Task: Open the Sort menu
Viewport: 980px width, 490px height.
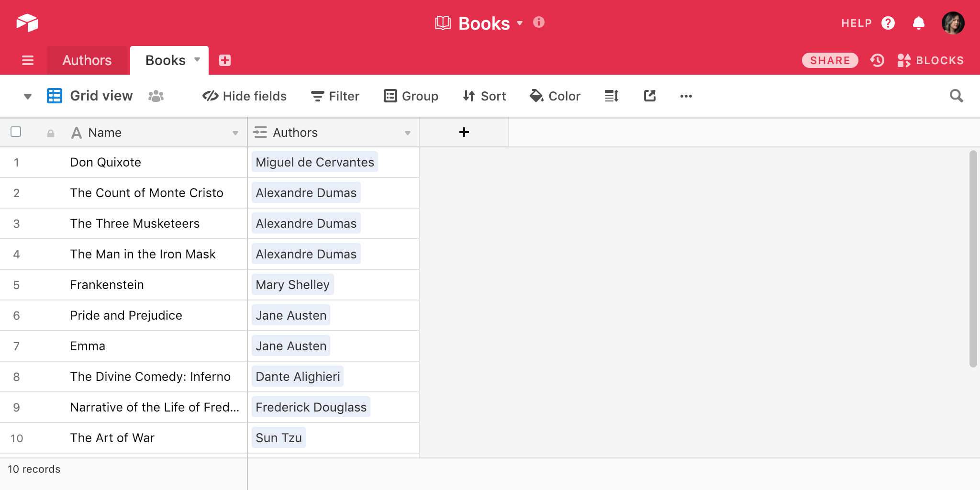Action: 484,96
